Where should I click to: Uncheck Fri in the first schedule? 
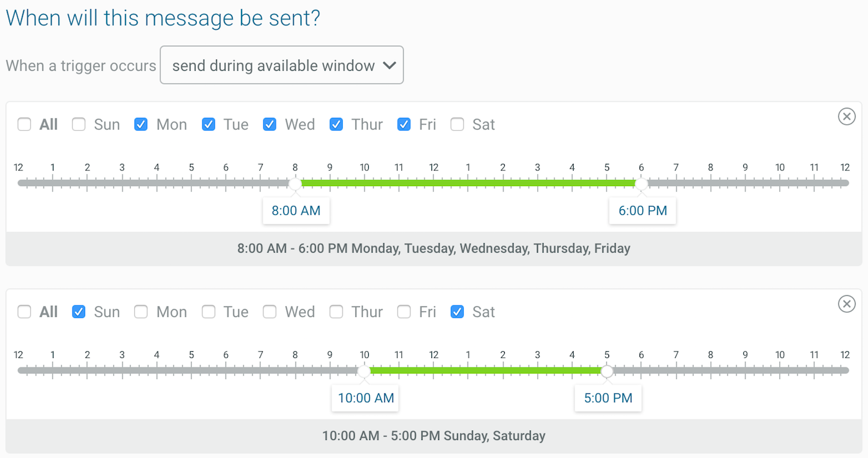(x=404, y=125)
